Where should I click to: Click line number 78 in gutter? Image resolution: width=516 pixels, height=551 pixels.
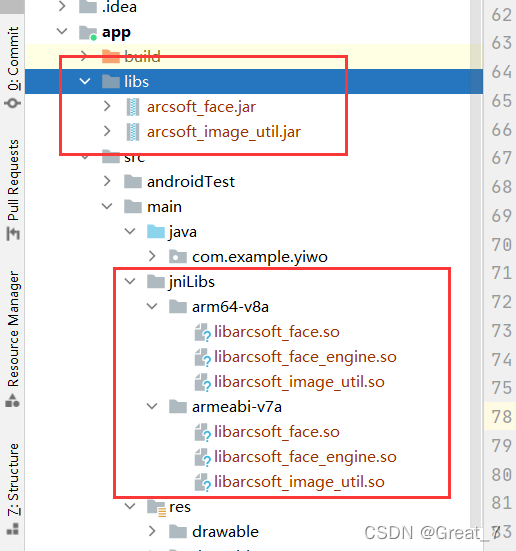click(x=502, y=417)
